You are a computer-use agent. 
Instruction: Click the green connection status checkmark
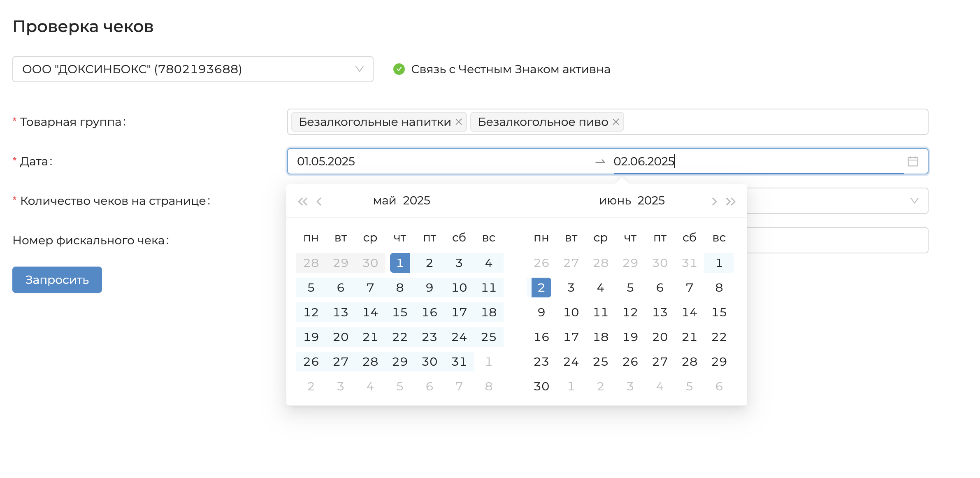(x=399, y=69)
